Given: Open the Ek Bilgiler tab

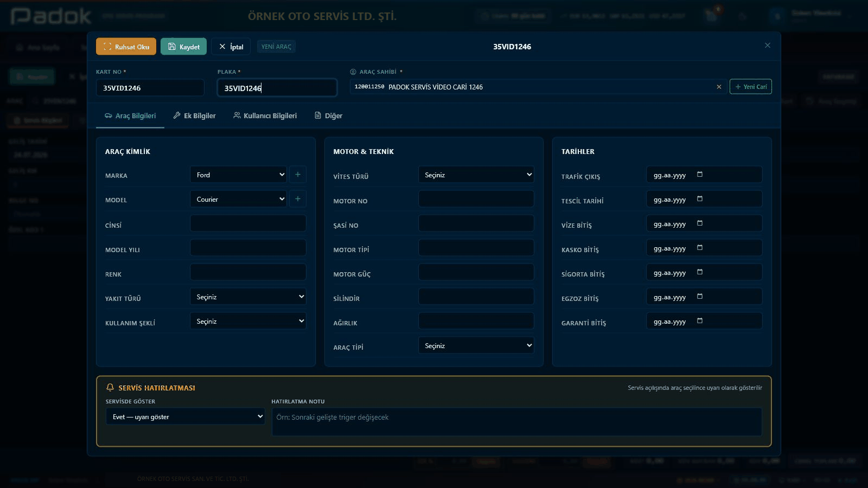Looking at the screenshot, I should click(x=194, y=115).
